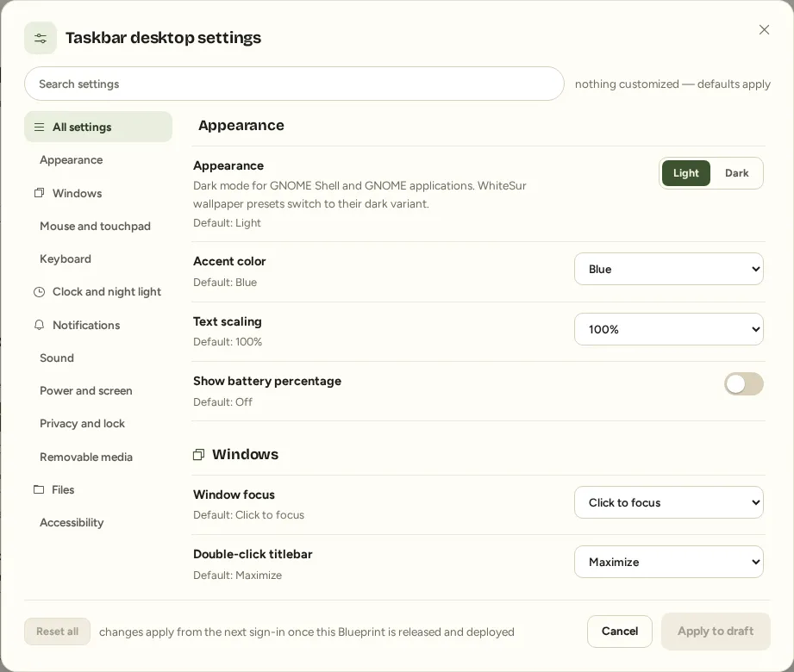Click the 'Default: 100%' text
This screenshot has width=794, height=672.
(x=228, y=342)
